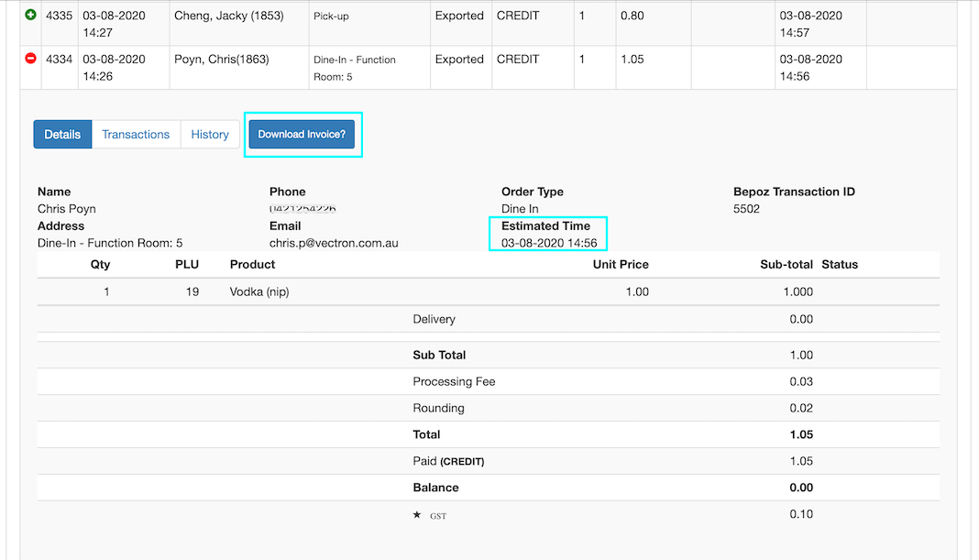Click the Estimated Time value 03-08-2020 14:56

coord(549,243)
